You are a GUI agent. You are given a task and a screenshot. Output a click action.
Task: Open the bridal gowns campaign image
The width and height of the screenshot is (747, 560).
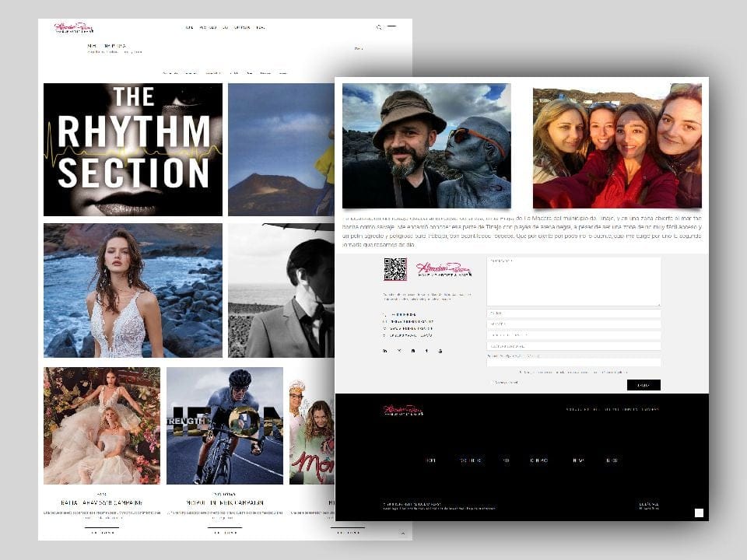coord(102,425)
